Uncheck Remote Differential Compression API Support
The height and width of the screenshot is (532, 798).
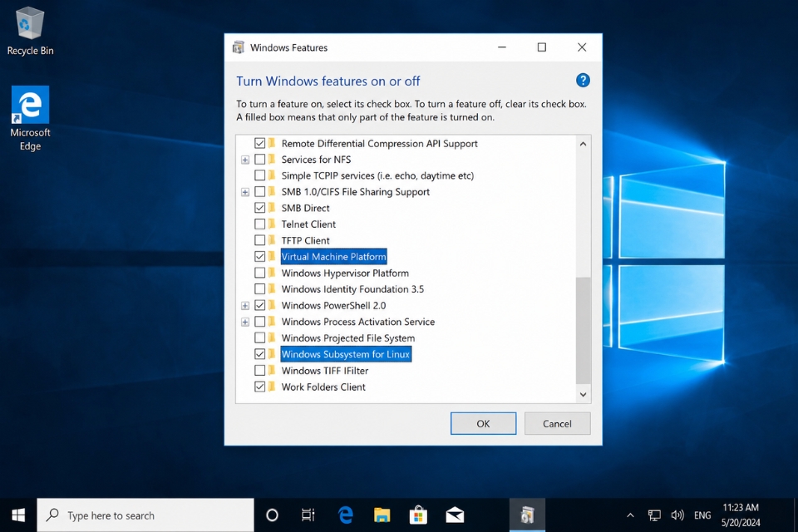click(x=259, y=143)
